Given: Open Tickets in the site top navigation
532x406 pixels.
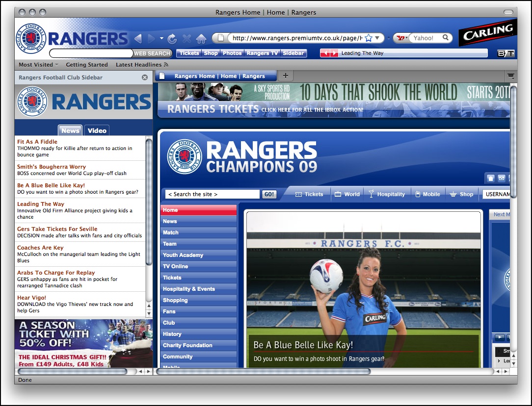Looking at the screenshot, I should coord(309,194).
